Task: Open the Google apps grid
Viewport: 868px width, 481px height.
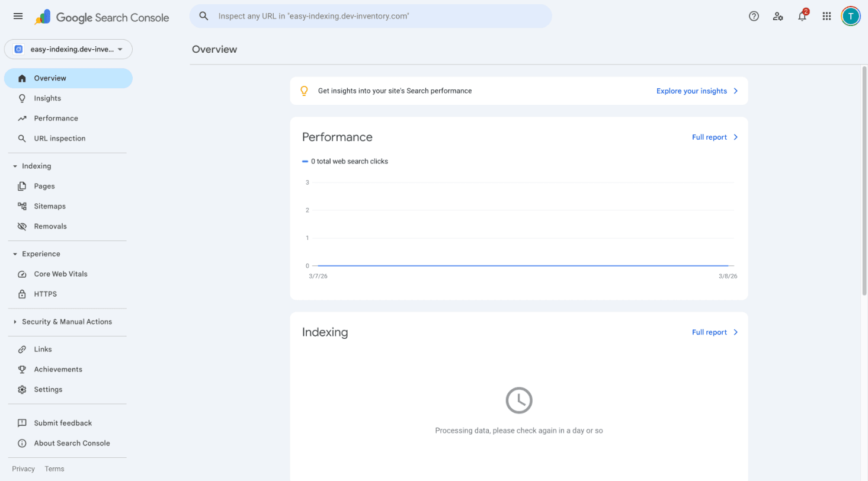Action: 827,16
